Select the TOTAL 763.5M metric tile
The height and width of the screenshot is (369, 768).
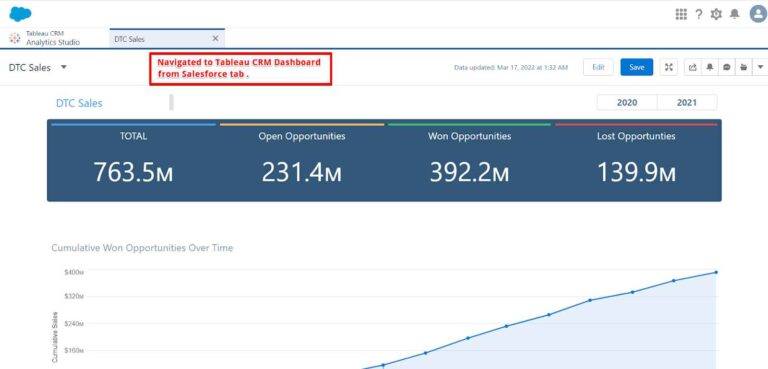click(133, 160)
